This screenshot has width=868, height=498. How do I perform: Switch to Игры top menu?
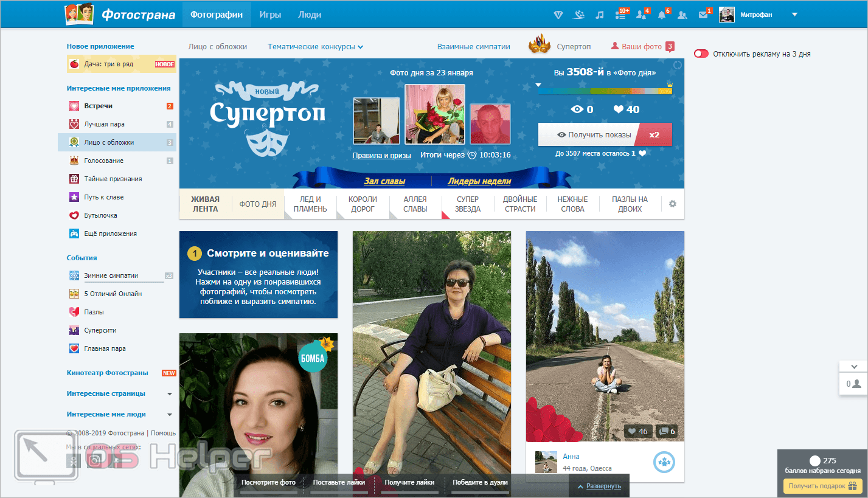click(x=270, y=15)
